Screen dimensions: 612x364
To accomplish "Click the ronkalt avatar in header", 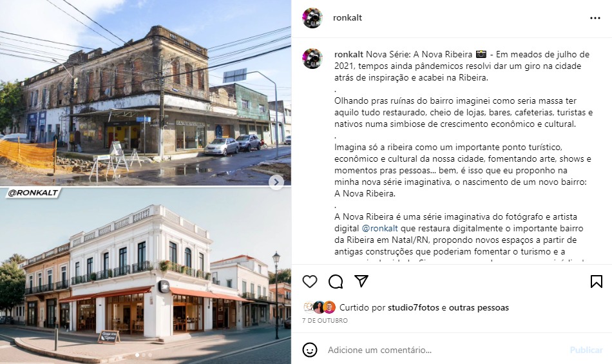I will (x=312, y=18).
